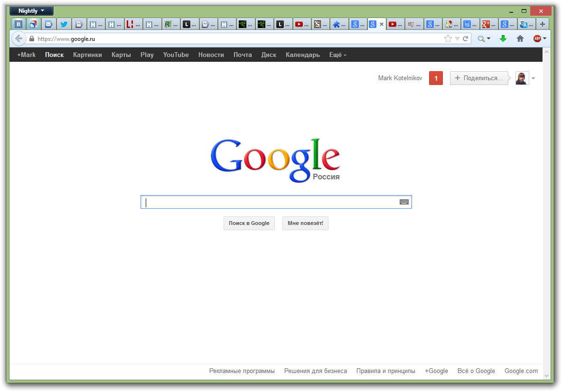Viewport: 562px width, 392px height.
Task: Open the on-screen keyboard in the search box
Action: tap(404, 202)
